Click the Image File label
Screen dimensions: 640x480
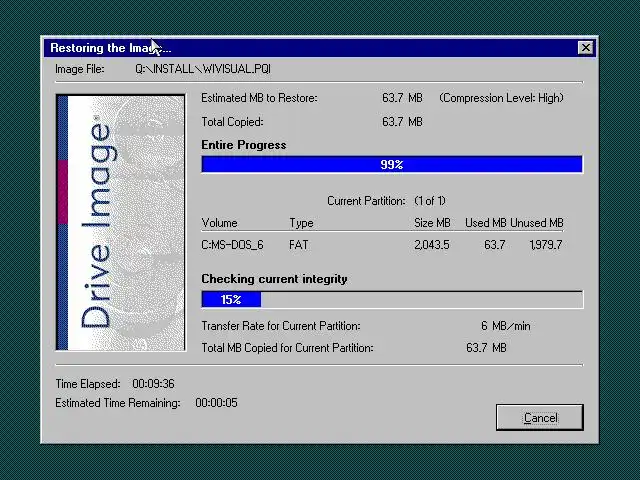tap(80, 69)
